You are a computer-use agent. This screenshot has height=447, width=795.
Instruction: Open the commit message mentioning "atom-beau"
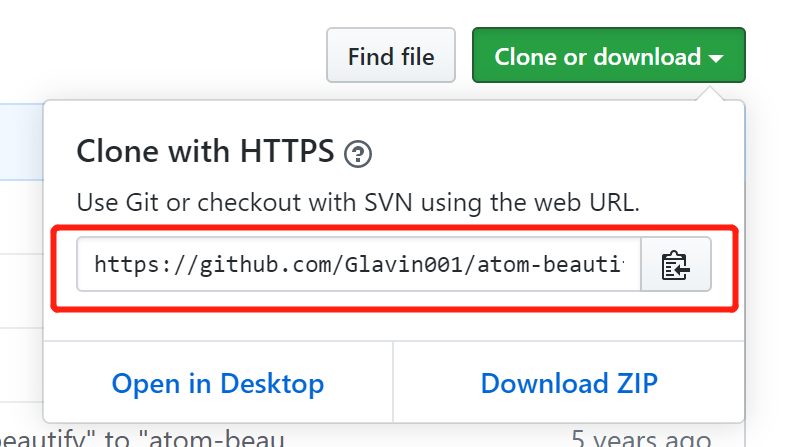140,439
